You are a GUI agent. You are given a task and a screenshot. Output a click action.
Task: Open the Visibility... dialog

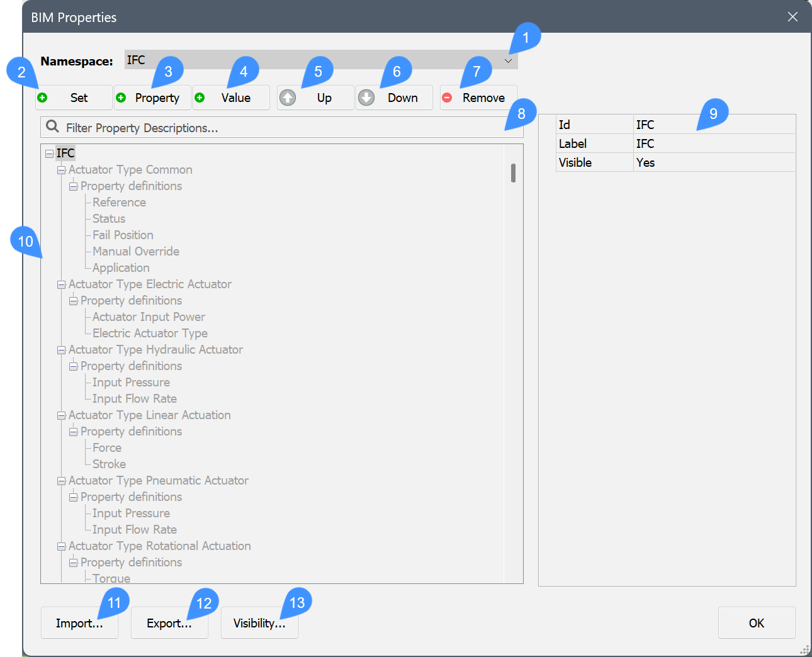pyautogui.click(x=259, y=623)
